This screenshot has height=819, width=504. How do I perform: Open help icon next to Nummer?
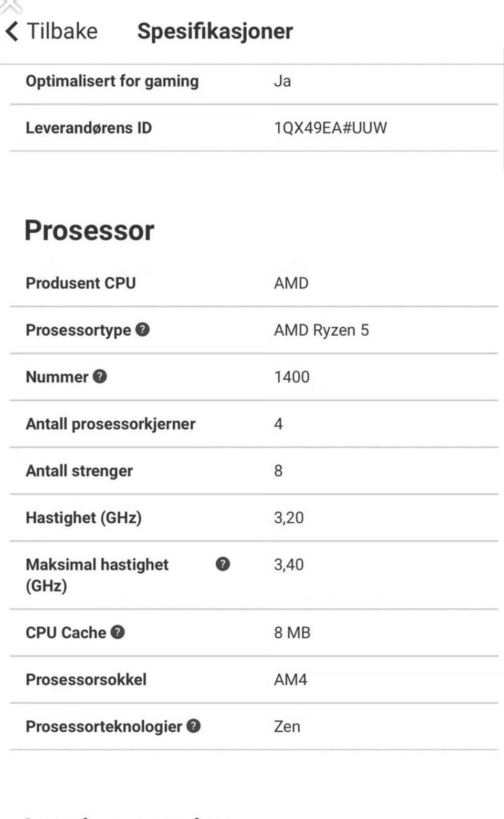100,376
